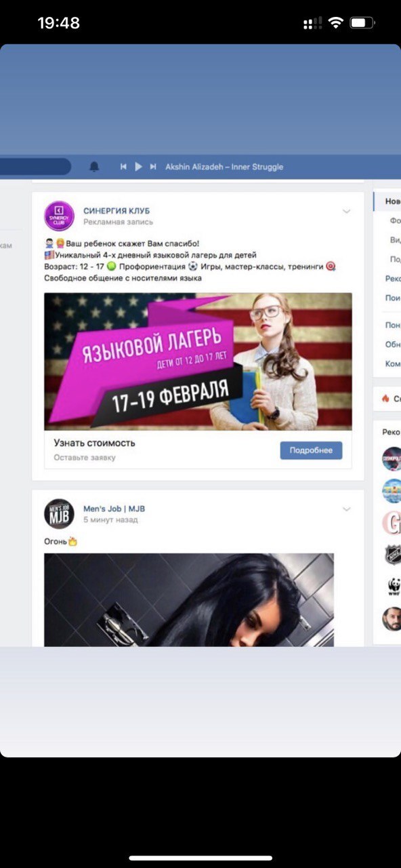The image size is (401, 868).
Task: Select the Новости tab in right sidebar
Action: click(x=387, y=201)
